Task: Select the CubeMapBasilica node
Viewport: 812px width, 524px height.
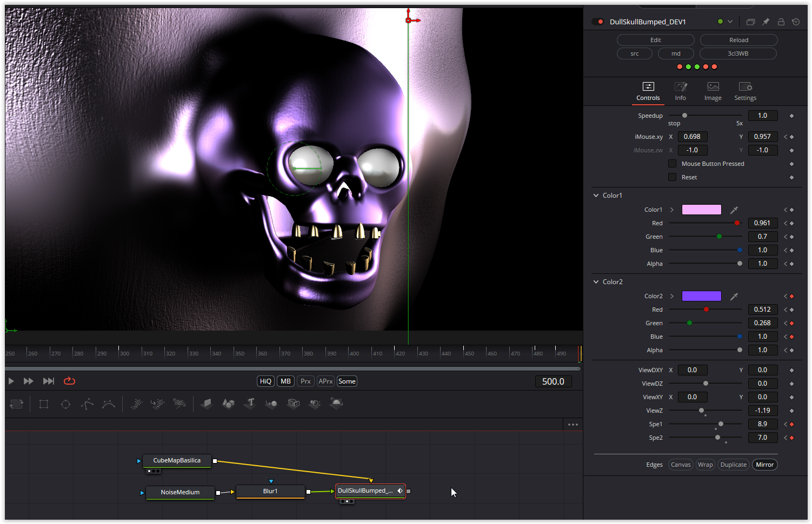Action: (177, 461)
